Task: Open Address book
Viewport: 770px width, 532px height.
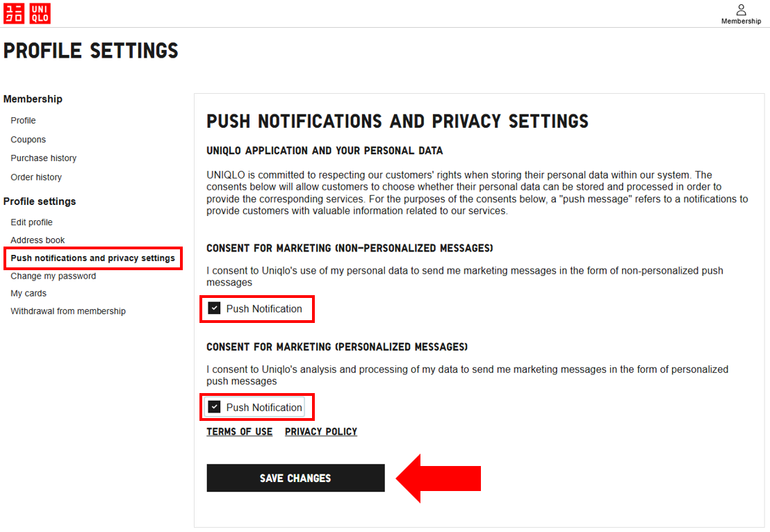Action: [x=38, y=240]
